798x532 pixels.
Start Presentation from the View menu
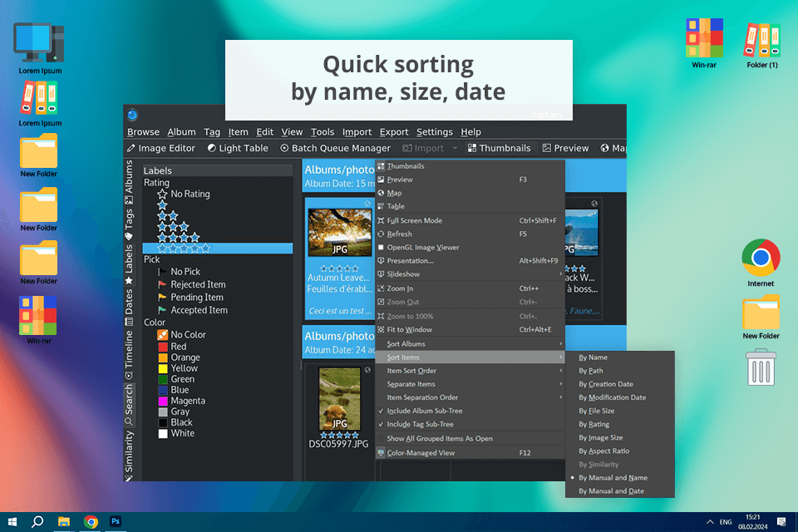(470, 261)
